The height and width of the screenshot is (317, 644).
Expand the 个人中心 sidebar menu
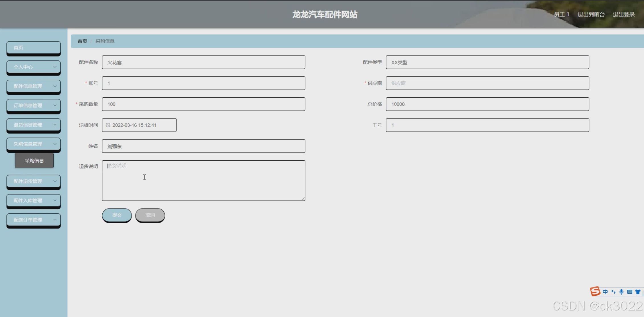33,67
